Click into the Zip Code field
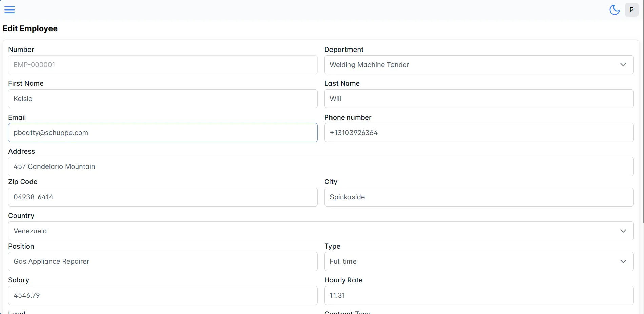Viewport: 644px width, 314px height. (163, 197)
